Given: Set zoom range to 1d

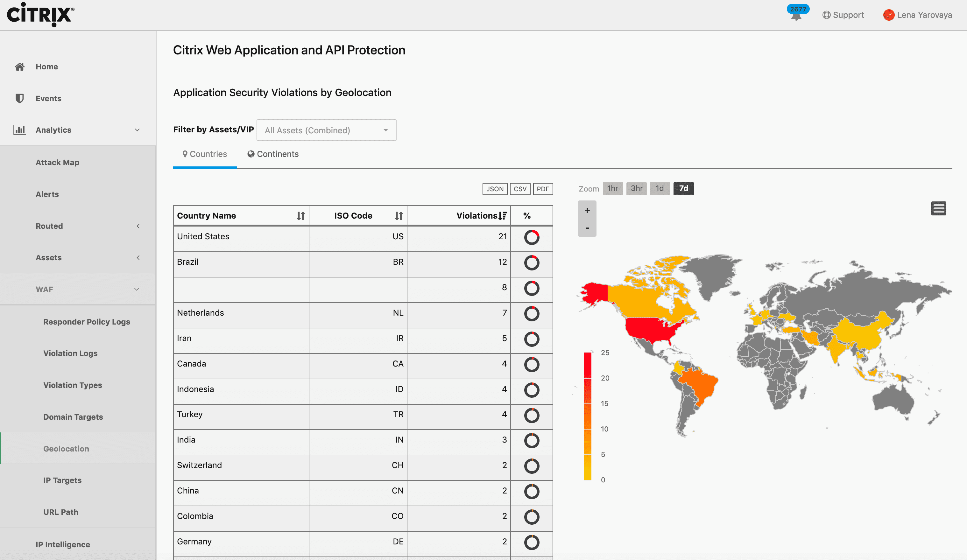Looking at the screenshot, I should coord(660,188).
